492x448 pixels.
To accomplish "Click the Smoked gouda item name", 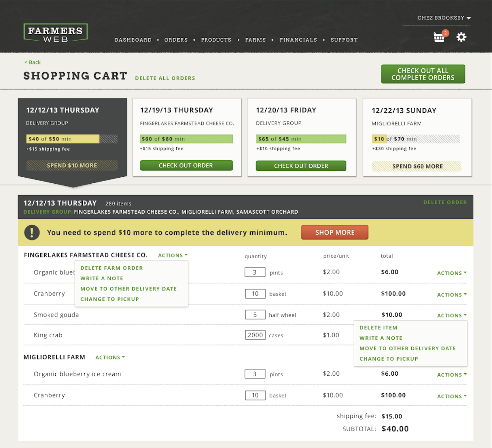I will coord(56,315).
